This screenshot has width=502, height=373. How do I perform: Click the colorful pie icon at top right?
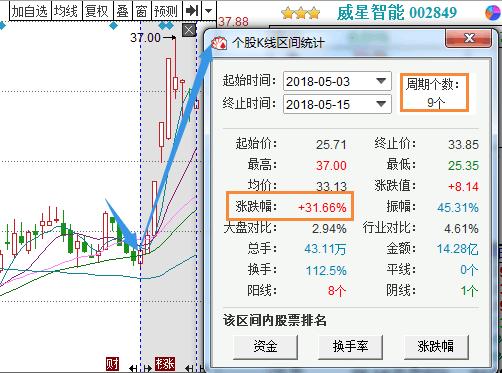coord(492,13)
